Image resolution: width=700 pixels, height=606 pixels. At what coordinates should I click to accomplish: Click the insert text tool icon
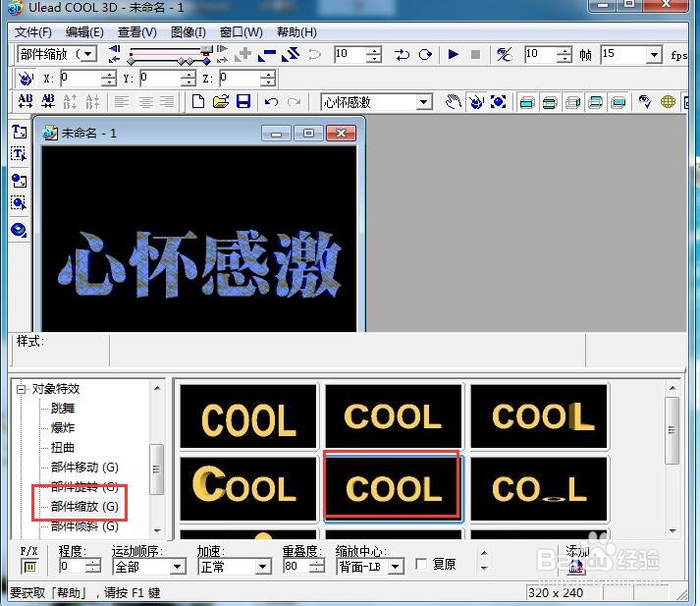pos(19,132)
